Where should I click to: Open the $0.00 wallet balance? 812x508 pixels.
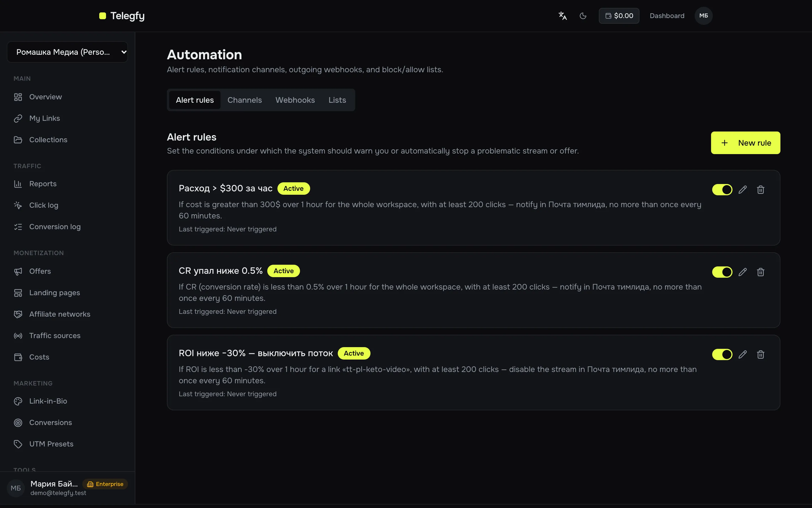tap(619, 16)
